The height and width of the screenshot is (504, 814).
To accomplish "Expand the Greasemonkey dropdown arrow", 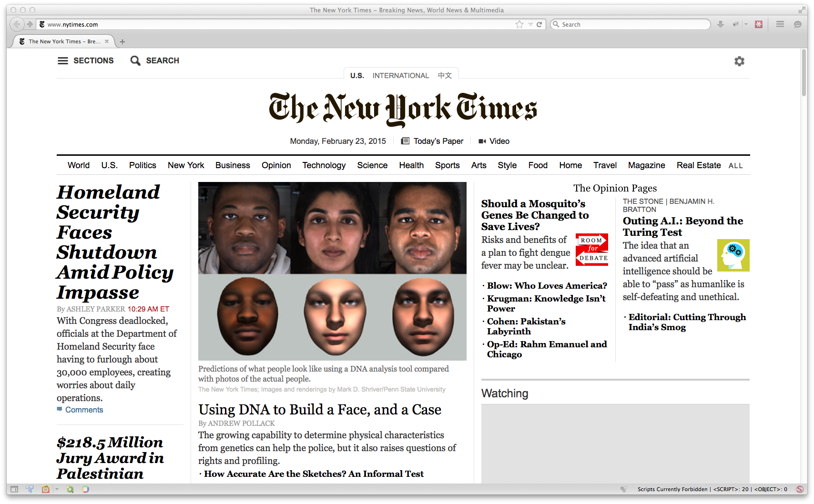I will click(57, 489).
